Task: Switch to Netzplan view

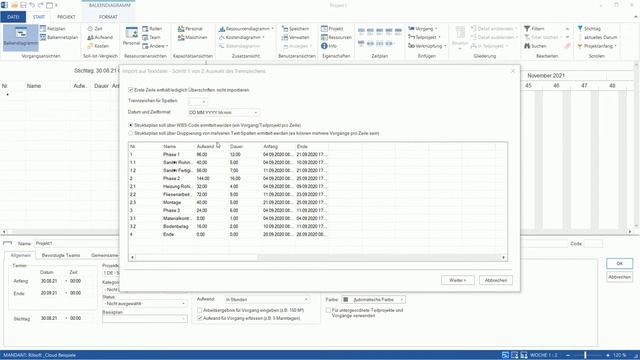Action: click(53, 29)
